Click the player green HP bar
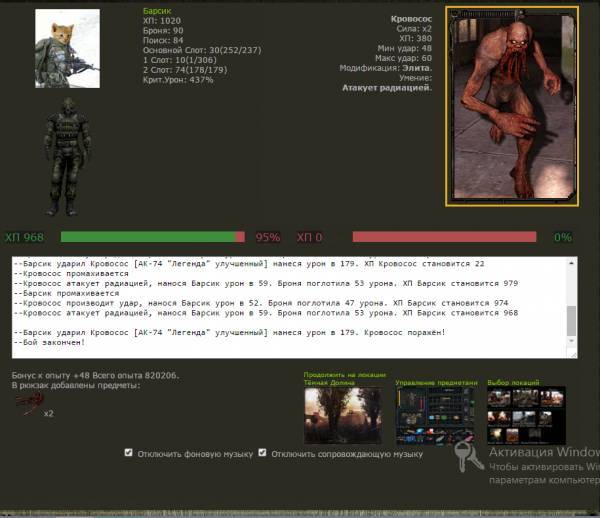This screenshot has height=518, width=600. (x=148, y=237)
